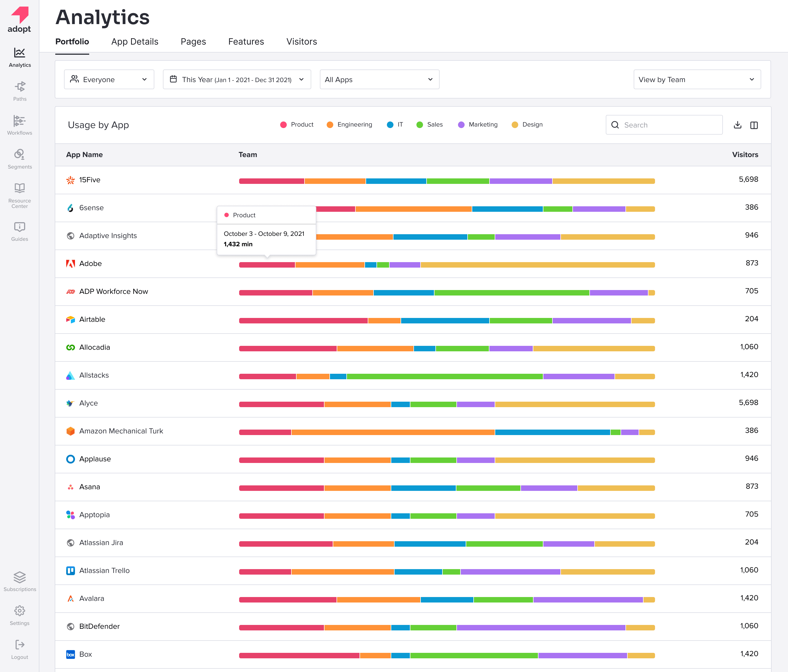Click the columns layout icon
Screen dimensions: 788x672
pyautogui.click(x=754, y=125)
